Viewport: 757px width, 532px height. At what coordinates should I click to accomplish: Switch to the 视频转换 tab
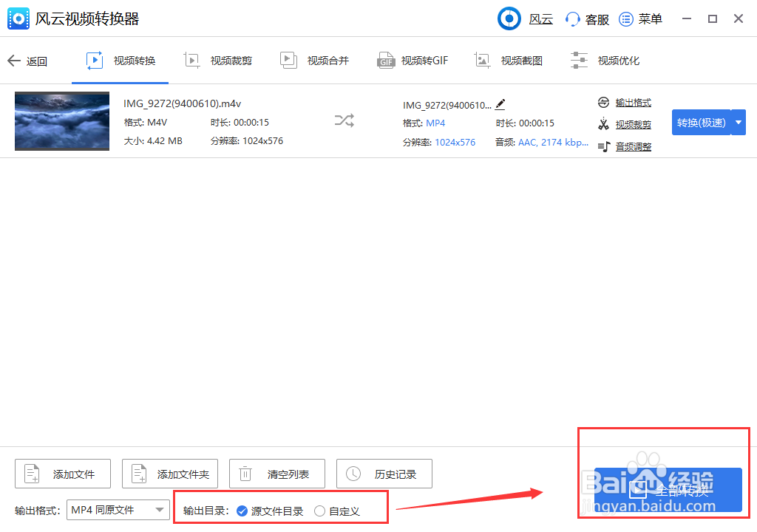(120, 61)
